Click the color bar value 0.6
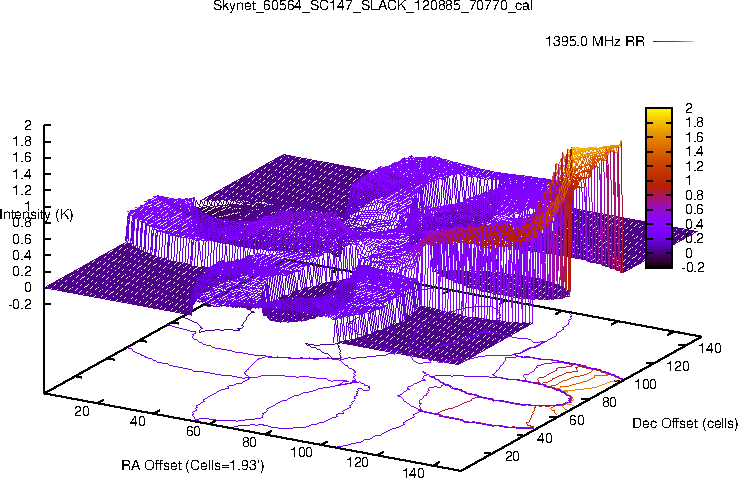738x478 pixels. [x=694, y=209]
